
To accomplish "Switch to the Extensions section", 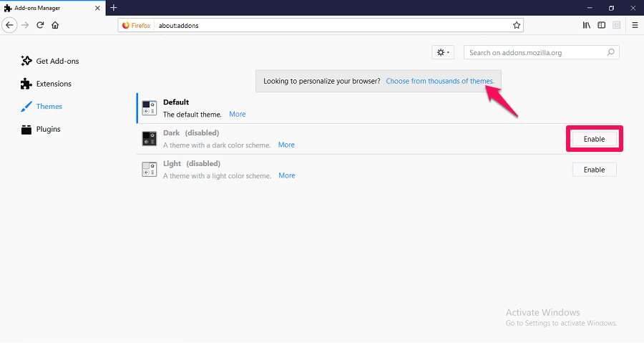I will (46, 84).
